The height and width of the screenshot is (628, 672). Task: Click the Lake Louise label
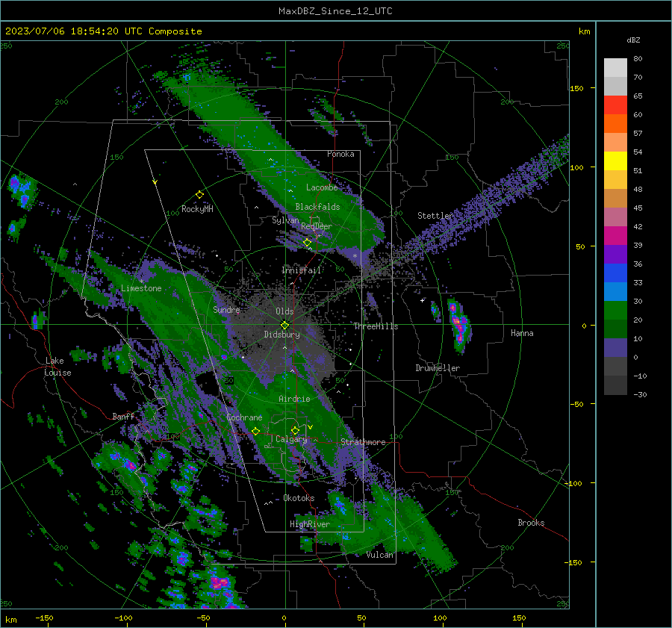point(57,367)
